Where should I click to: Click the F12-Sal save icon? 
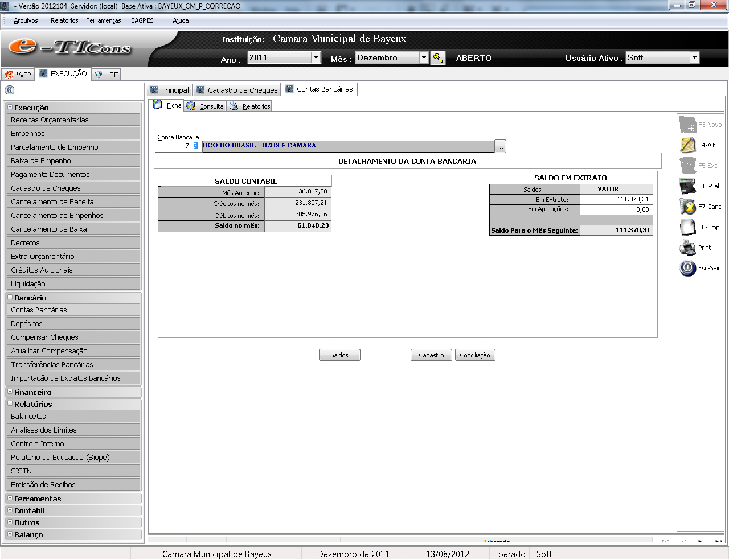coord(688,186)
